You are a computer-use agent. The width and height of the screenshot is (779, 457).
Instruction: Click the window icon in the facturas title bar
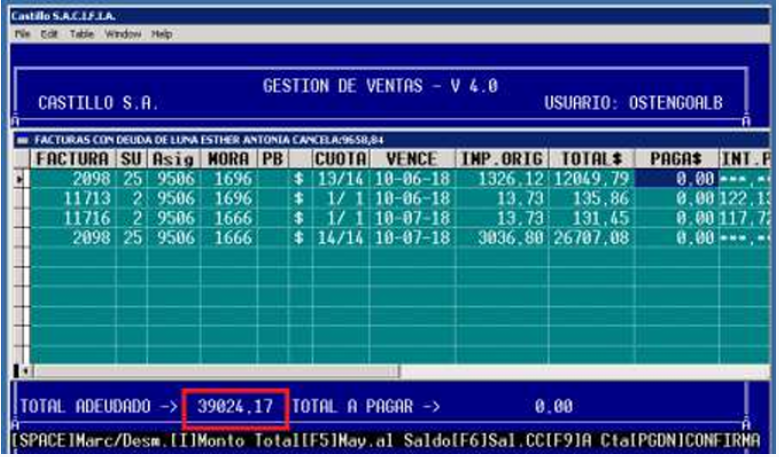click(x=24, y=141)
